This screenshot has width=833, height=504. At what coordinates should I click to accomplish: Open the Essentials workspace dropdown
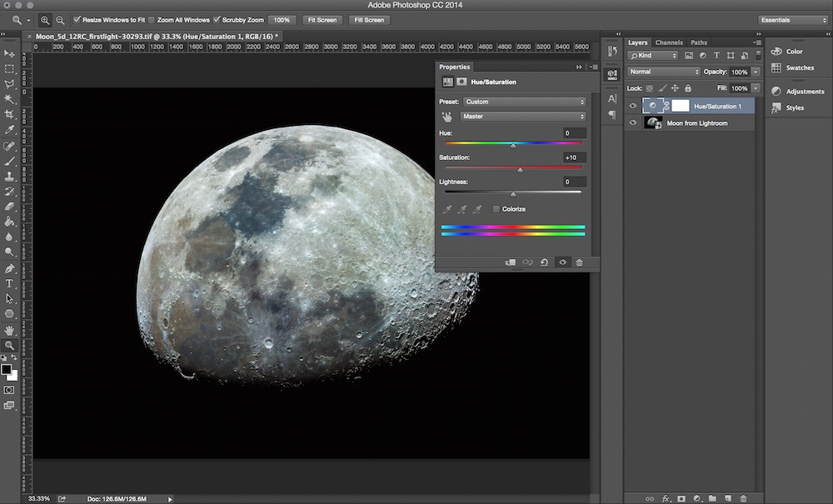(x=793, y=20)
